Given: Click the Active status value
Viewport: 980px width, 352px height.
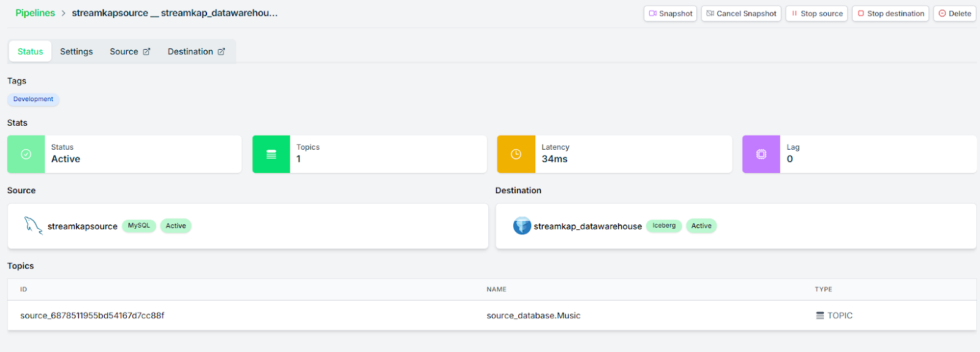Looking at the screenshot, I should [66, 159].
